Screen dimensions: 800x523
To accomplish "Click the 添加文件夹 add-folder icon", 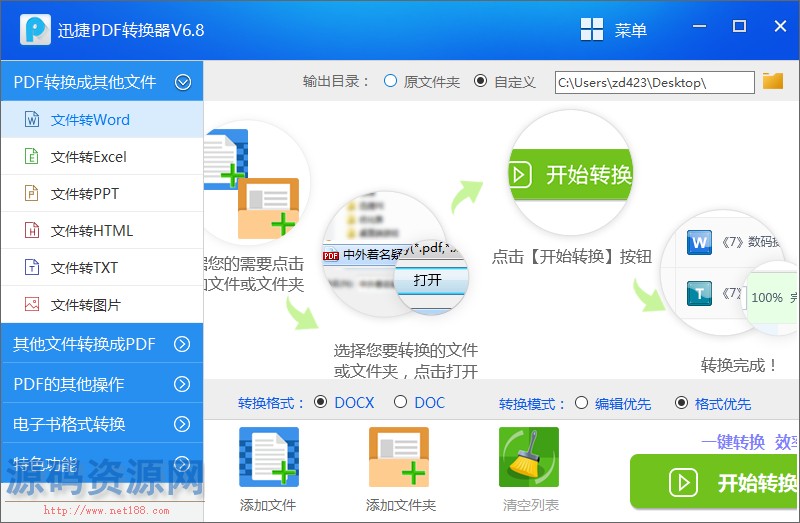I will (x=399, y=457).
